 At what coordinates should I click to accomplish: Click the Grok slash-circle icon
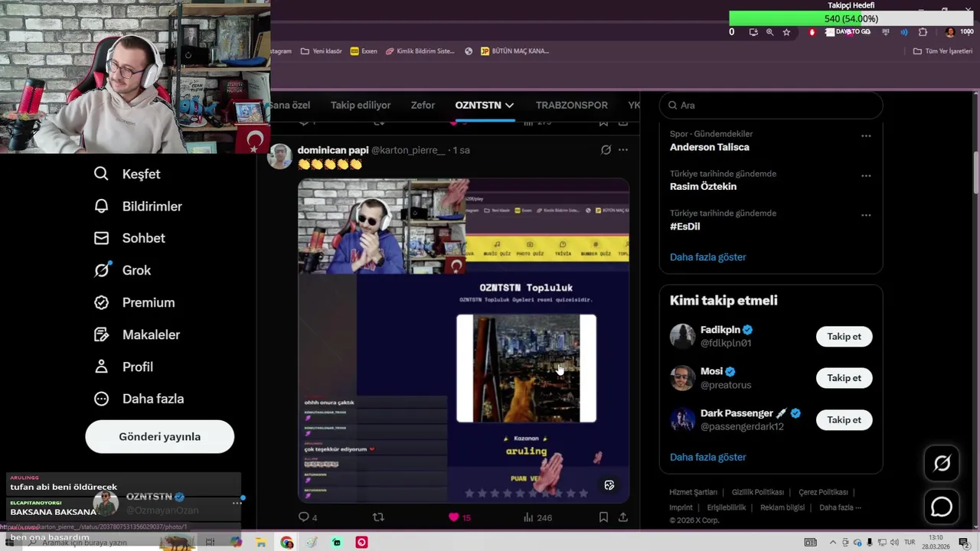[x=101, y=270]
